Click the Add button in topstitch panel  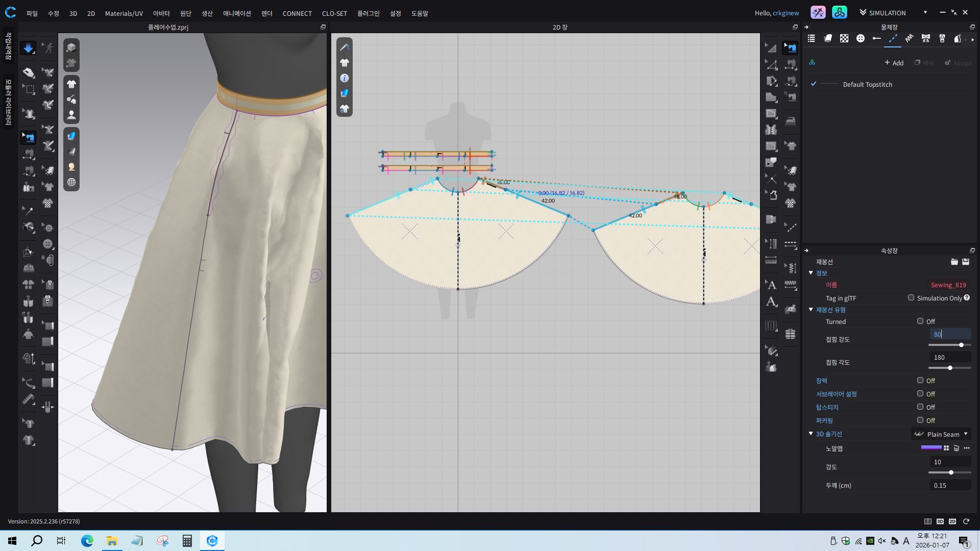click(x=894, y=63)
